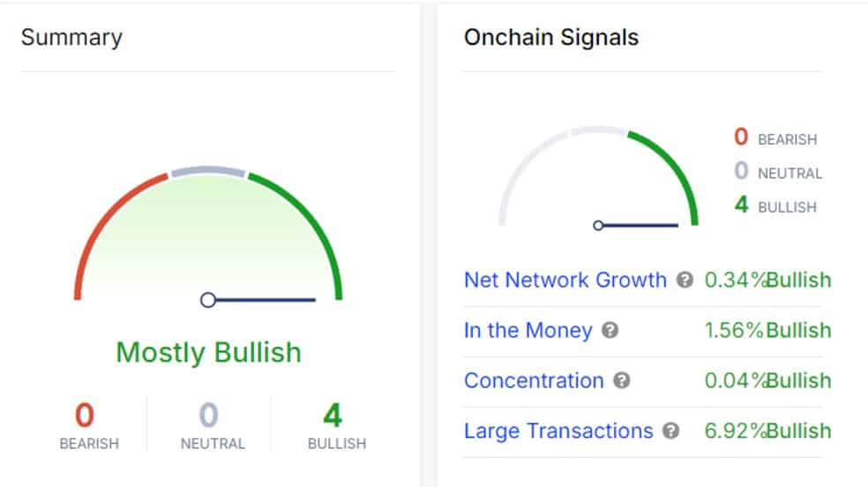Click help icon beside Large Transactions

coord(671,431)
